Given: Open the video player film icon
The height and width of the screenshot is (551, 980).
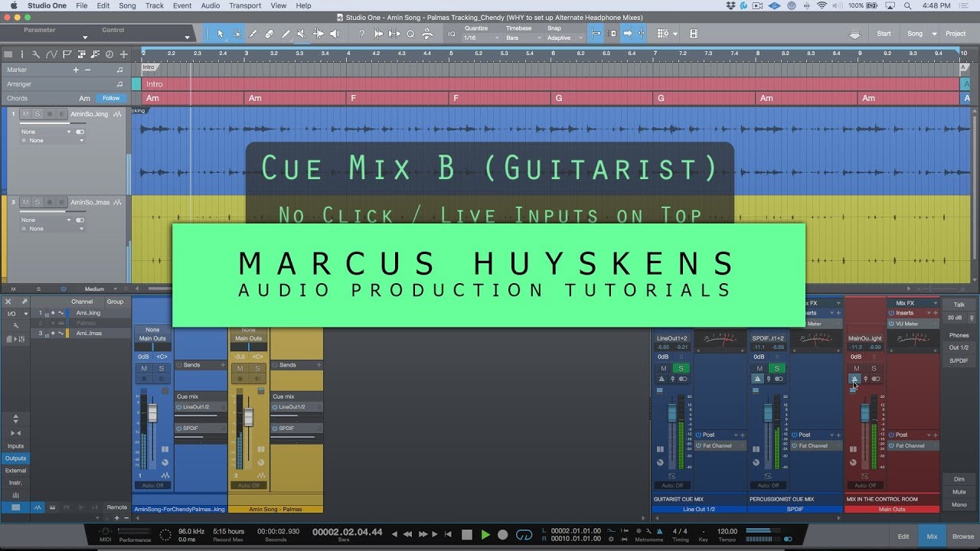Looking at the screenshot, I should pyautogui.click(x=693, y=34).
